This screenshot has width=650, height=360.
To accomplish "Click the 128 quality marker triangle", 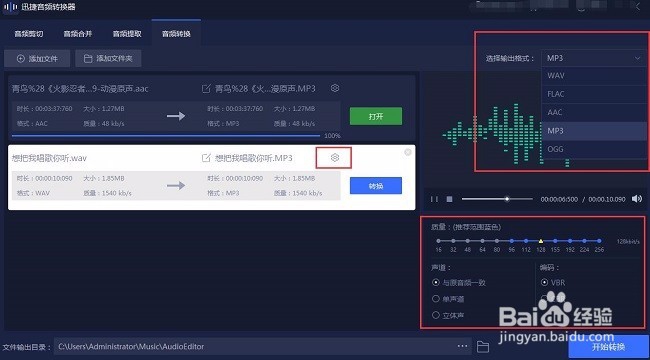I will [x=541, y=241].
